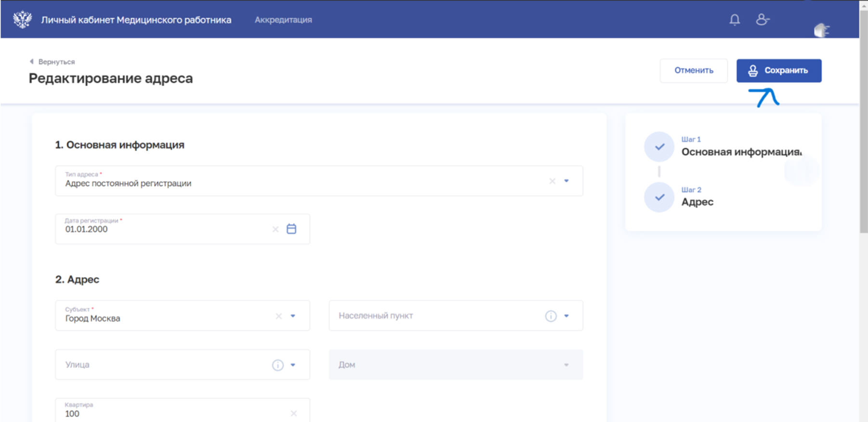Viewport: 868px width, 422px height.
Task: Clear the selected subject Город Москва
Action: point(278,316)
